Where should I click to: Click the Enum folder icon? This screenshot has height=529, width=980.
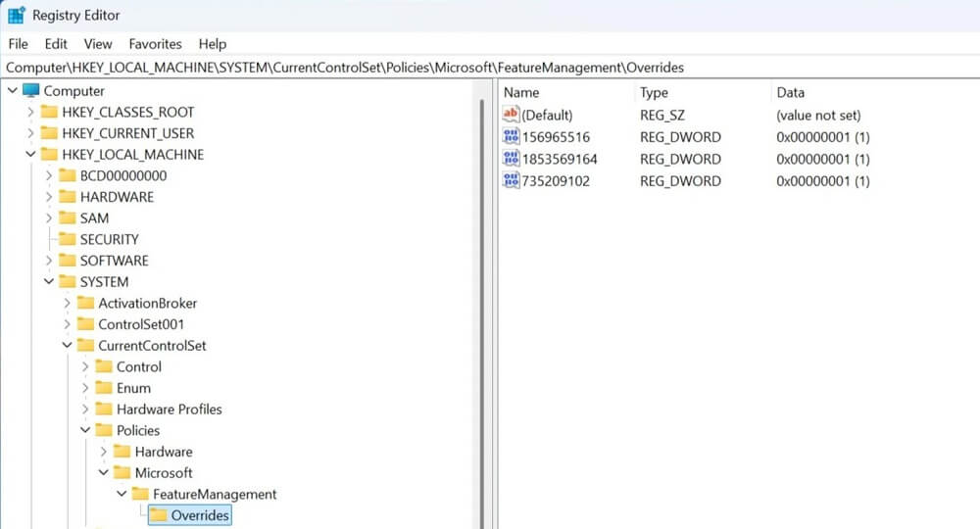103,388
